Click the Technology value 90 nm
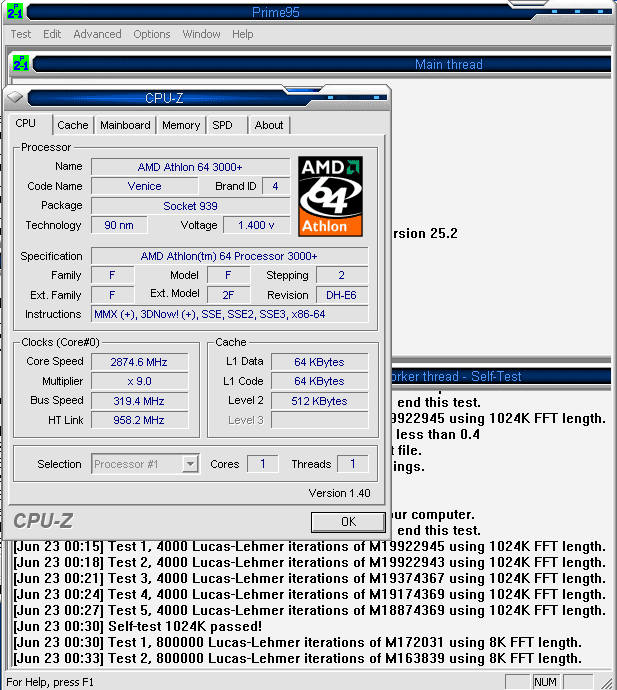Screen dimensions: 617x690 pos(119,225)
